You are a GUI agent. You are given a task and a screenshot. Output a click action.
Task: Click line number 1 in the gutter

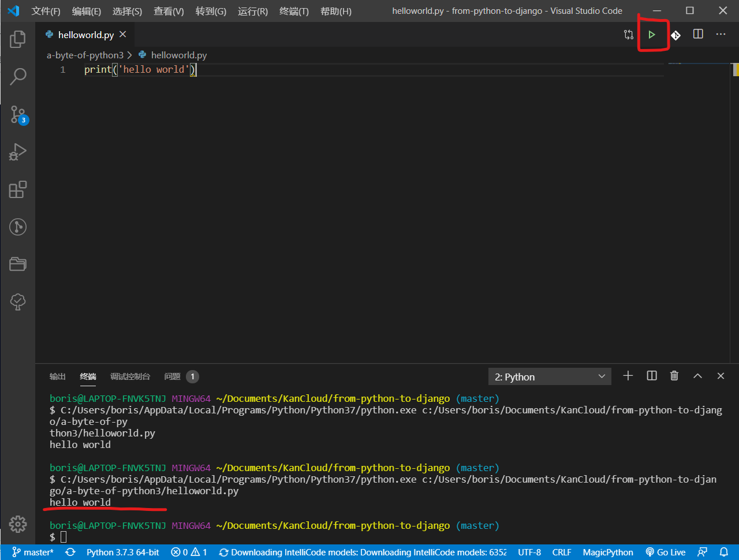click(x=63, y=70)
